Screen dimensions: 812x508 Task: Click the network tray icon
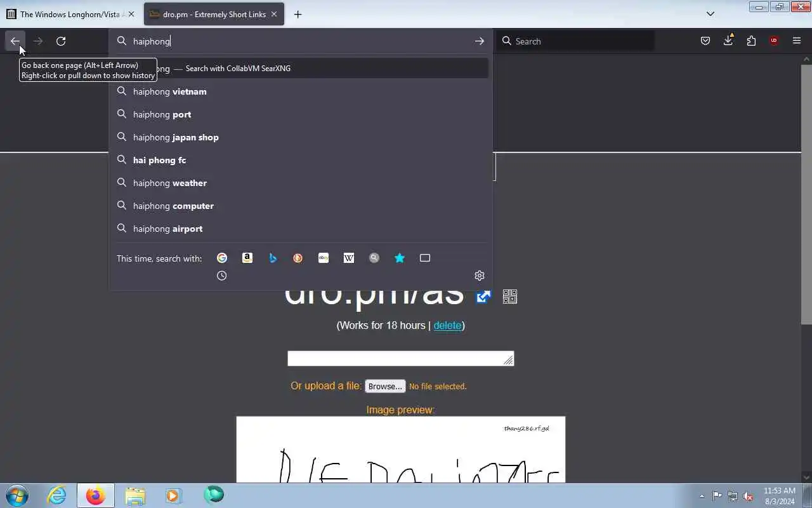(x=733, y=496)
